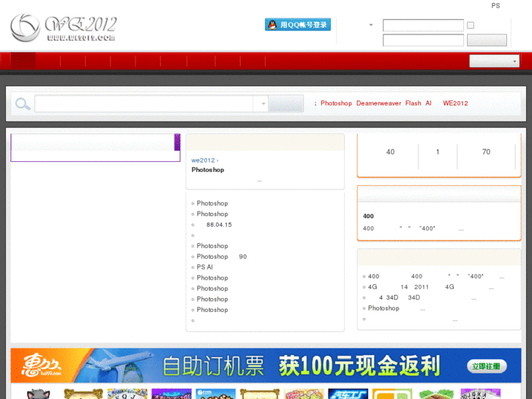Image resolution: width=532 pixels, height=399 pixels.
Task: Search hot keyword Deamerweaver
Action: coord(378,103)
